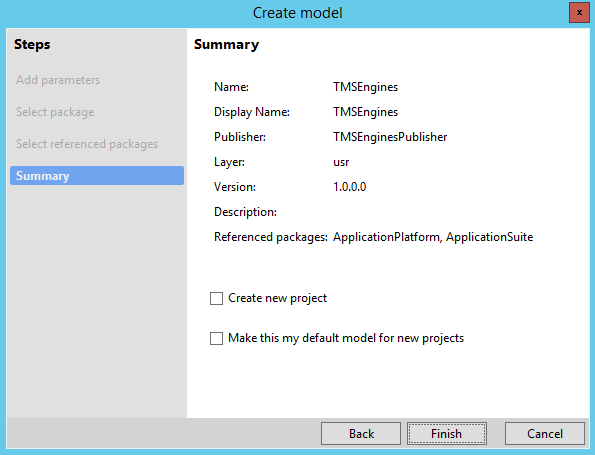Click the ApplicationPlatform, ApplicationSuite packages value

point(433,237)
